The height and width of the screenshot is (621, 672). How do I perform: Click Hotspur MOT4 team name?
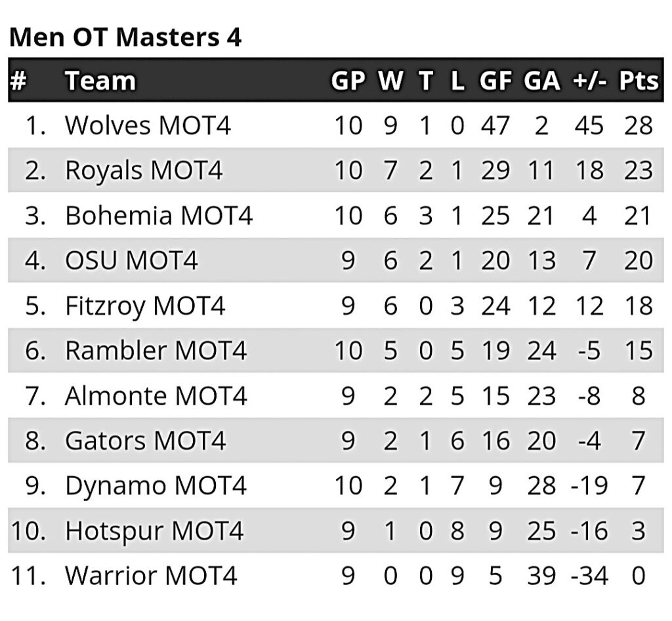coord(154,531)
